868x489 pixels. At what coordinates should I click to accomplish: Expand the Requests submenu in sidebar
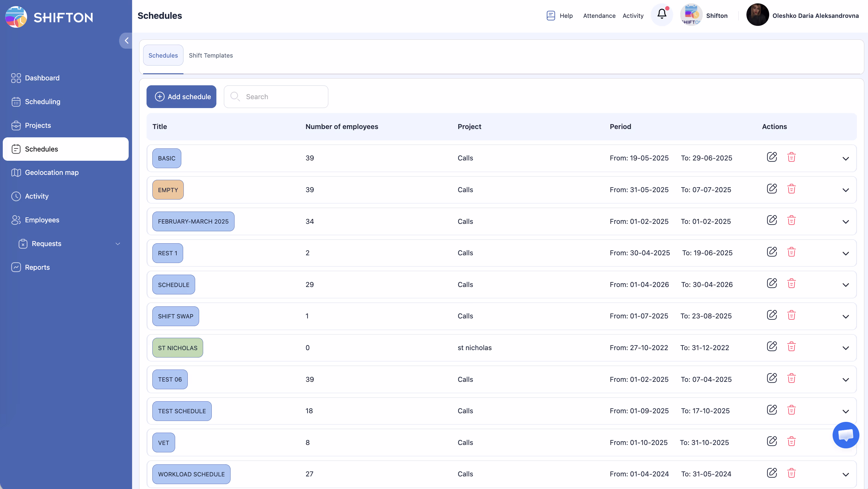[x=118, y=244]
